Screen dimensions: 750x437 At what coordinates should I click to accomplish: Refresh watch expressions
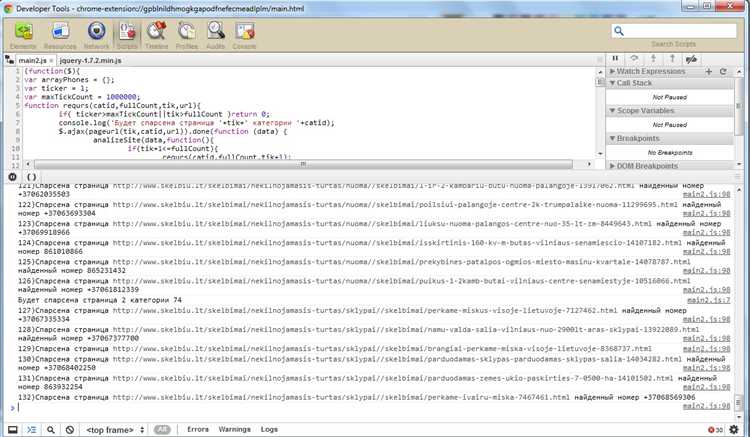[x=723, y=71]
